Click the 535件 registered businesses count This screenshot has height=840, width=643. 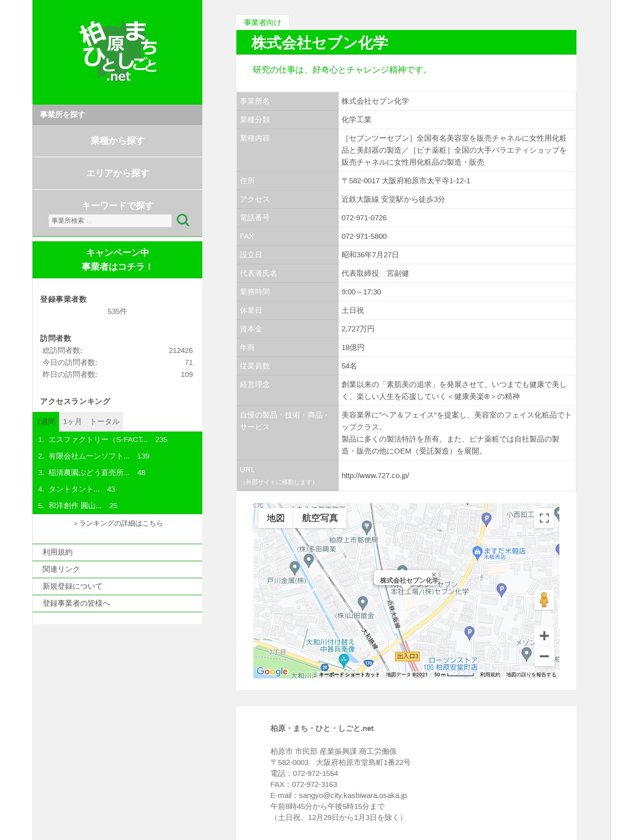tap(117, 311)
